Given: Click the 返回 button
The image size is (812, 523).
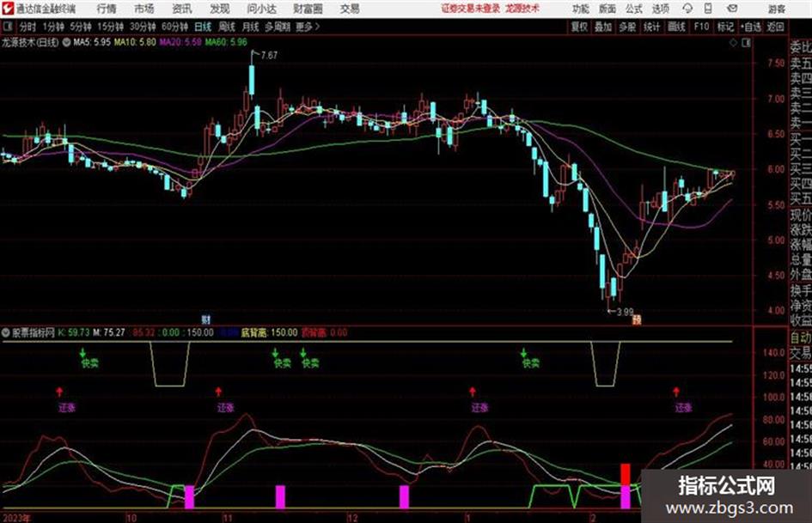Looking at the screenshot, I should click(775, 27).
